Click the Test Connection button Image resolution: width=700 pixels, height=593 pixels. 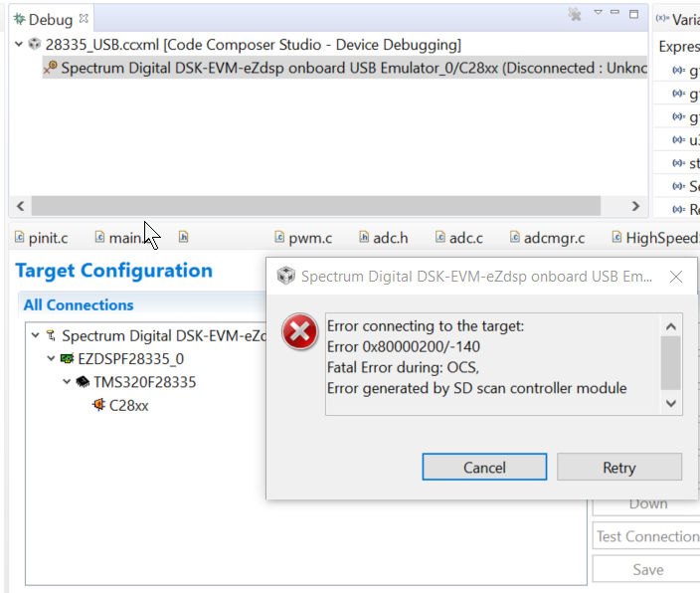[x=646, y=536]
